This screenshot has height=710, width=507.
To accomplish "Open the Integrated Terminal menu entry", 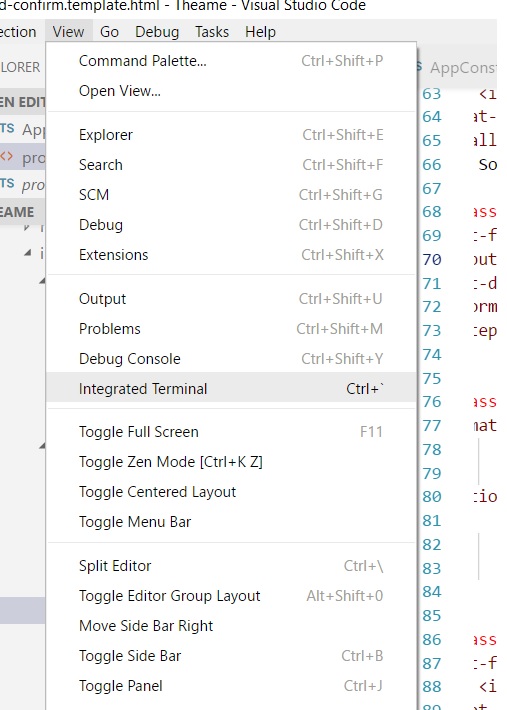I will (231, 389).
